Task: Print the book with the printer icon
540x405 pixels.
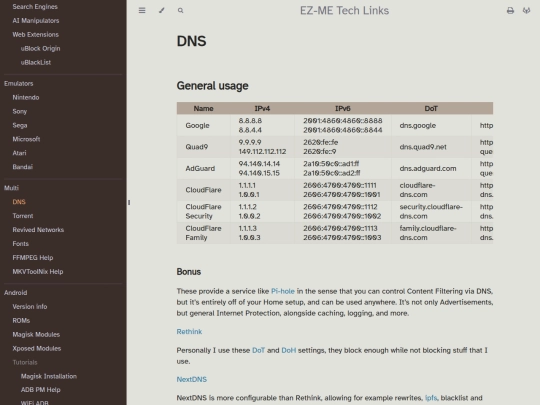Action: pyautogui.click(x=510, y=11)
